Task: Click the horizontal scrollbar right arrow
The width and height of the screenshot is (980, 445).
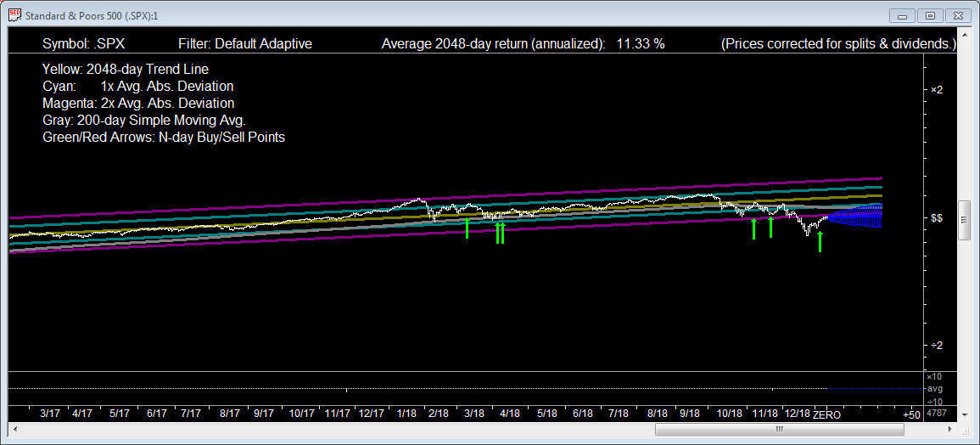Action: click(950, 430)
